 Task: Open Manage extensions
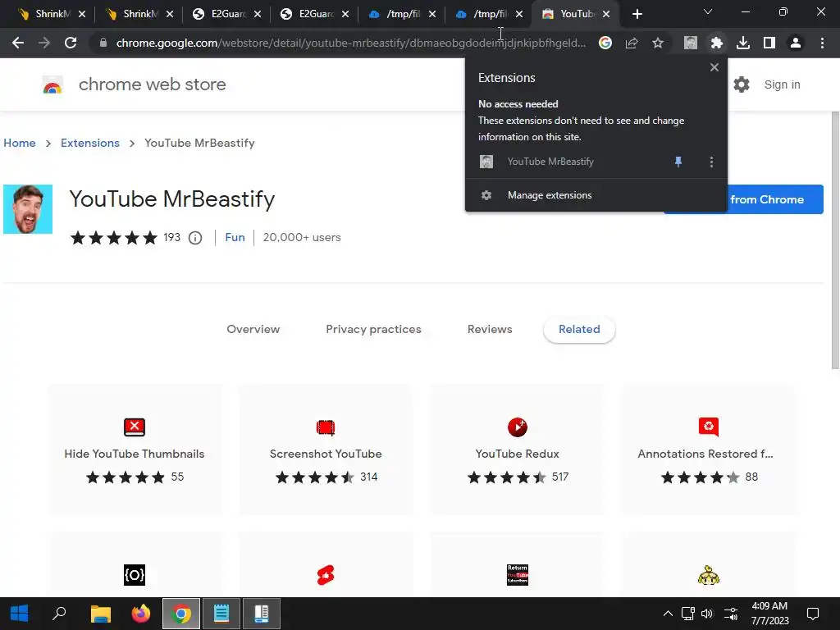(x=596, y=195)
